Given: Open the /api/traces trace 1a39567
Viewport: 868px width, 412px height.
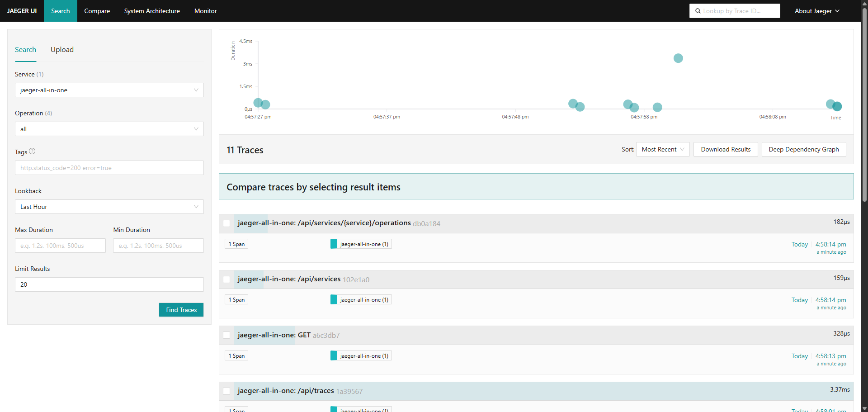Looking at the screenshot, I should (300, 391).
